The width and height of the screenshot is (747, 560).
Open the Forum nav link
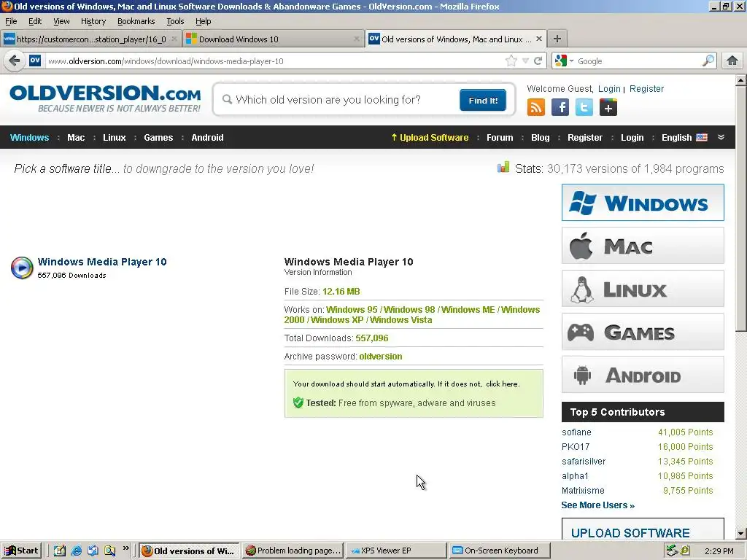[500, 138]
